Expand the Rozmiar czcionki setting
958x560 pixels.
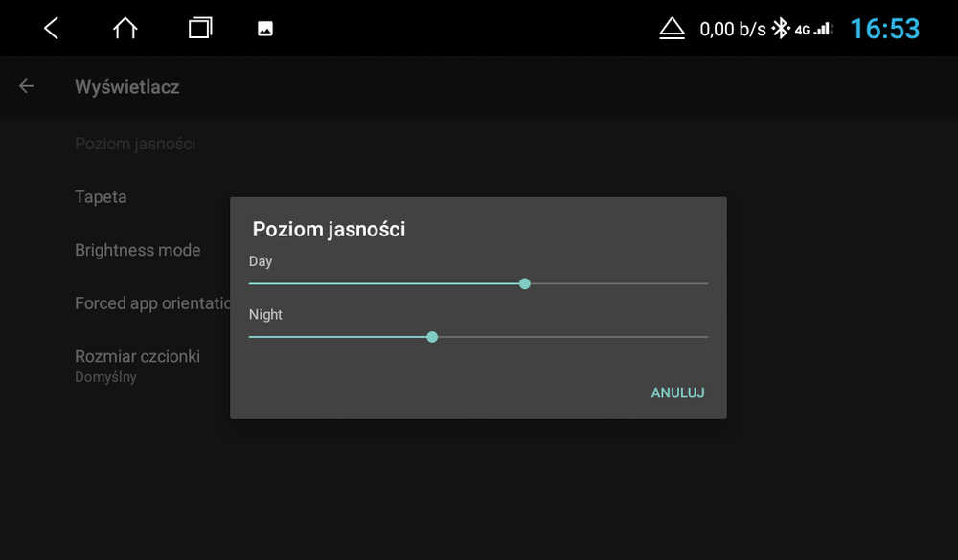click(x=137, y=355)
